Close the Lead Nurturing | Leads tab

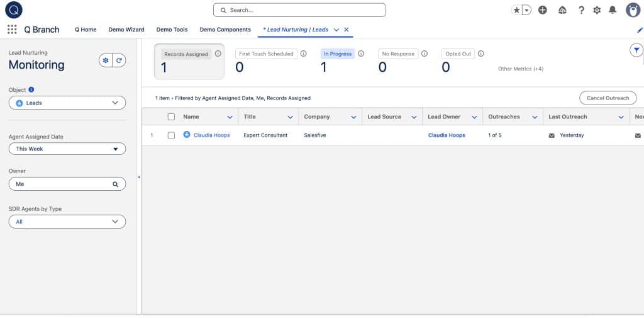(347, 30)
